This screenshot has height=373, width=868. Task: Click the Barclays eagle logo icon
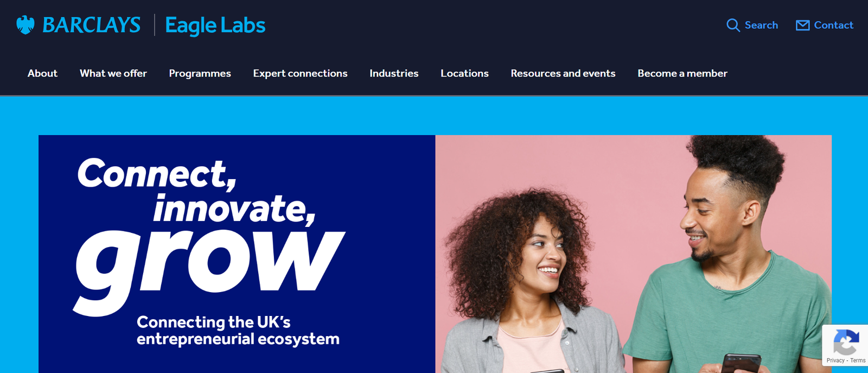click(x=25, y=25)
